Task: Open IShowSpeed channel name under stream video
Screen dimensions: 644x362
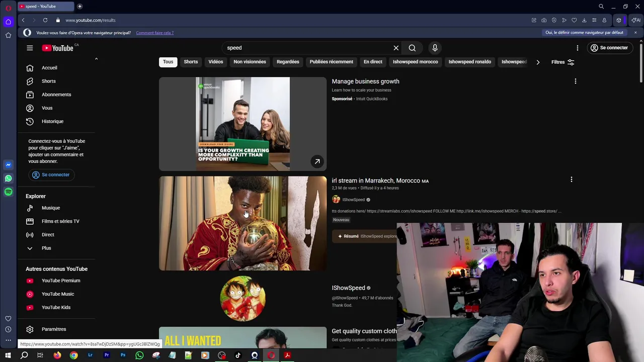Action: pyautogui.click(x=354, y=200)
